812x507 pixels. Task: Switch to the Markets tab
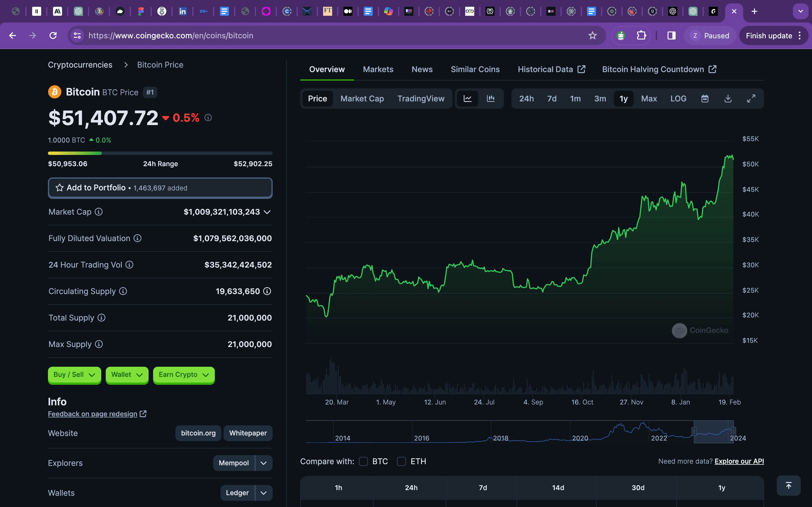[x=378, y=69]
